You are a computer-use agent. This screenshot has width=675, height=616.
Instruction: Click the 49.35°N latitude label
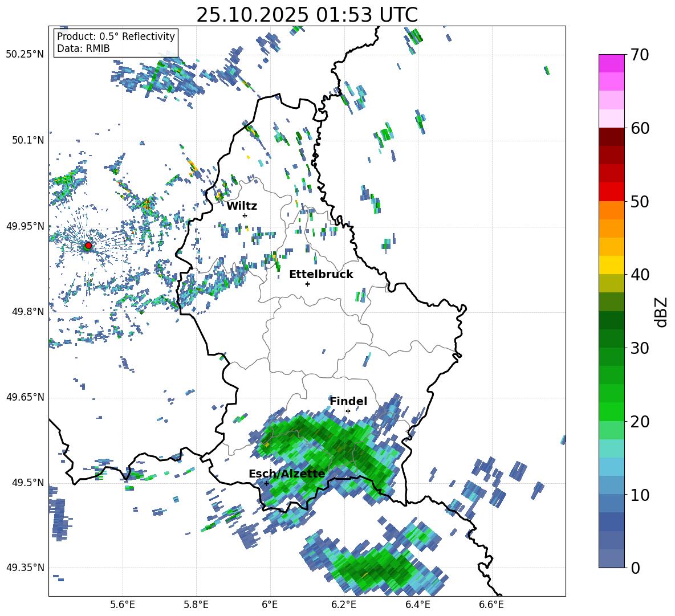pyautogui.click(x=25, y=568)
